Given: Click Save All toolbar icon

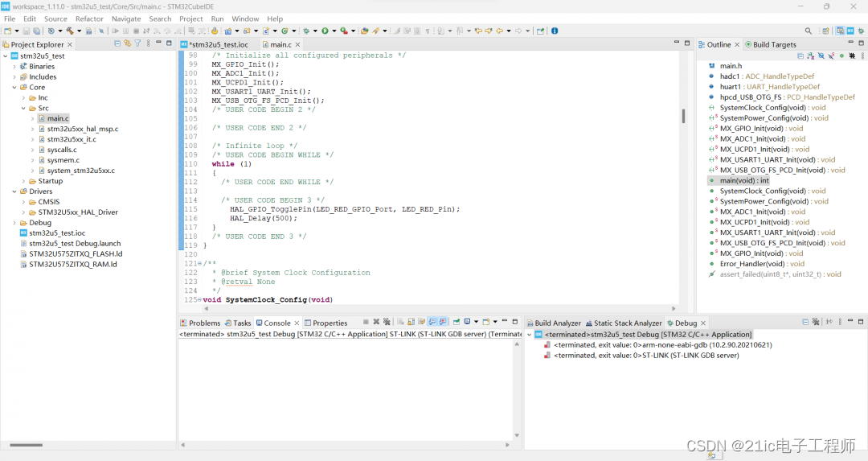Looking at the screenshot, I should click(36, 31).
